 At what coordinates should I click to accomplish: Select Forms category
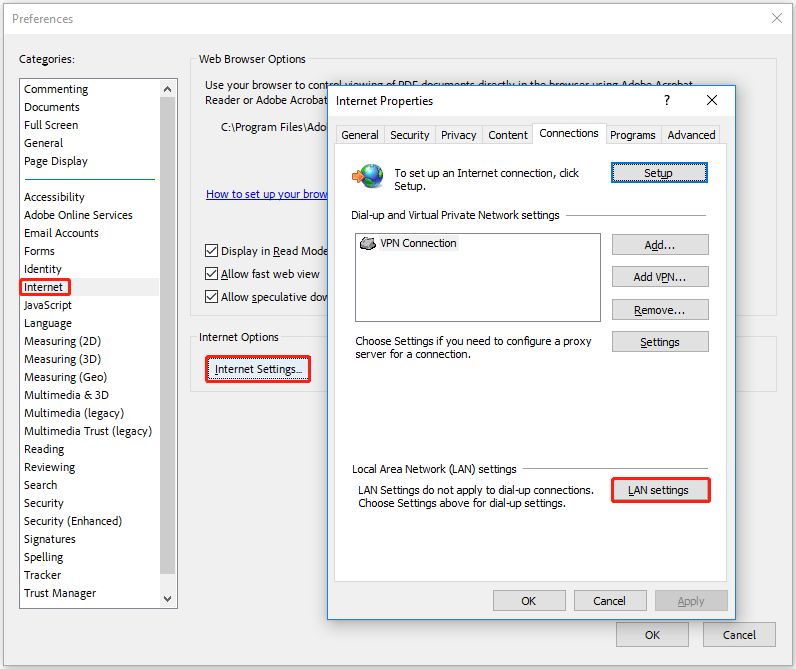point(39,251)
